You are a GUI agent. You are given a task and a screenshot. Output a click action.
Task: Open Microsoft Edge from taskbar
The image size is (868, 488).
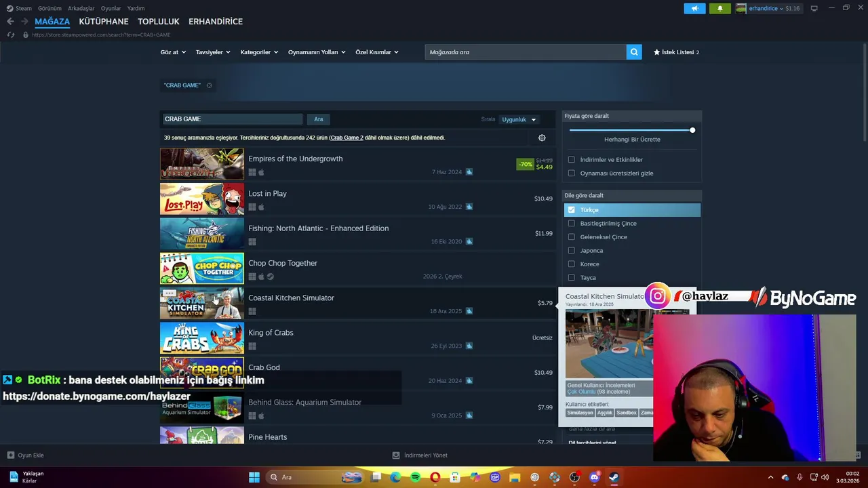395,477
